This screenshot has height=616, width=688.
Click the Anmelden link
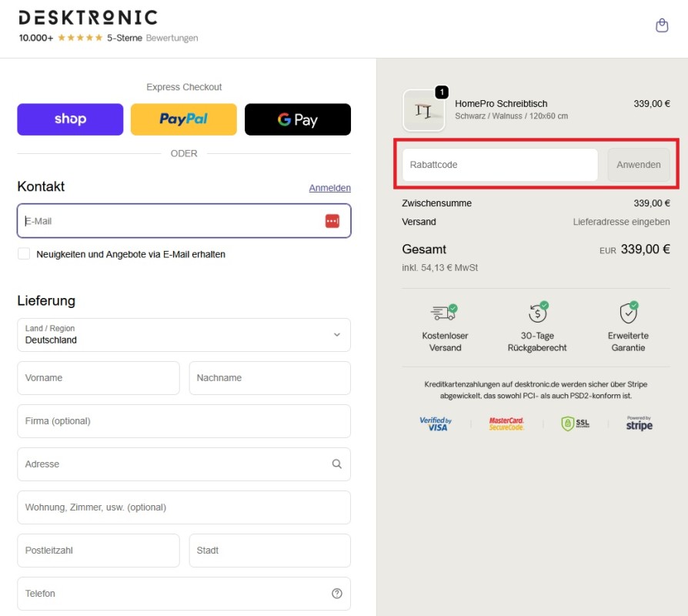(329, 188)
